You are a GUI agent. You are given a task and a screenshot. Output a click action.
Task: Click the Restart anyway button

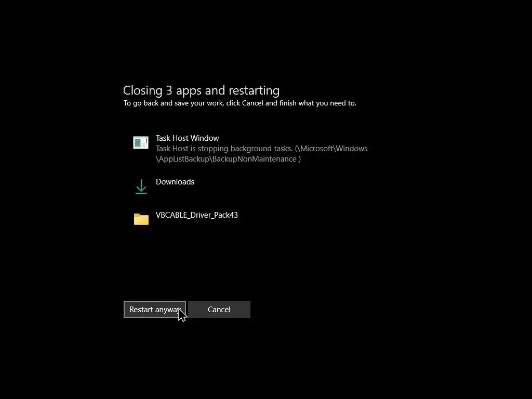[x=154, y=310]
